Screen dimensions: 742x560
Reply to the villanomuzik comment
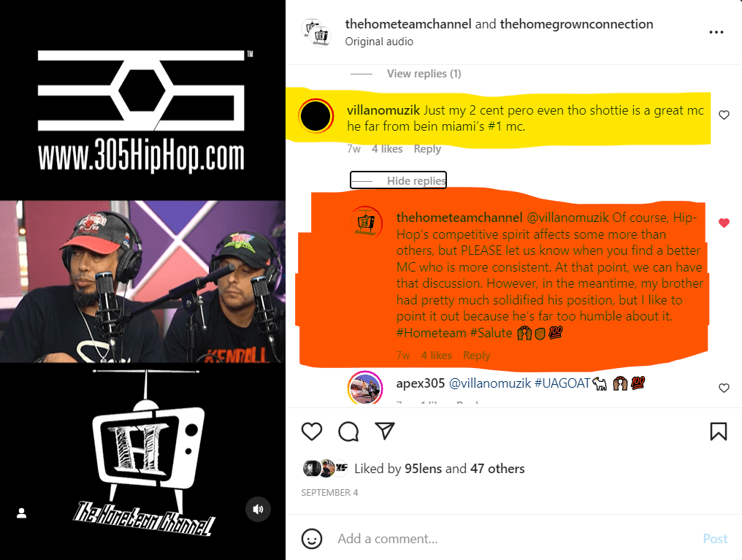tap(427, 149)
